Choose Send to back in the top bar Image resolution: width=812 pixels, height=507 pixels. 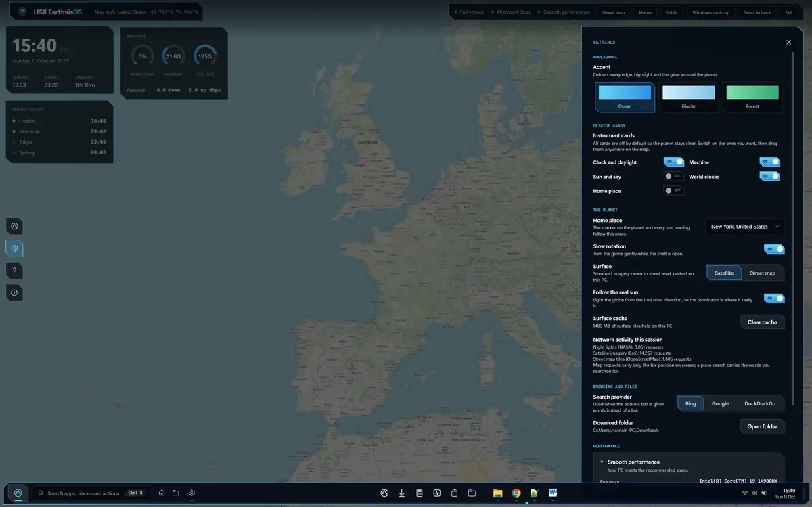click(x=757, y=12)
